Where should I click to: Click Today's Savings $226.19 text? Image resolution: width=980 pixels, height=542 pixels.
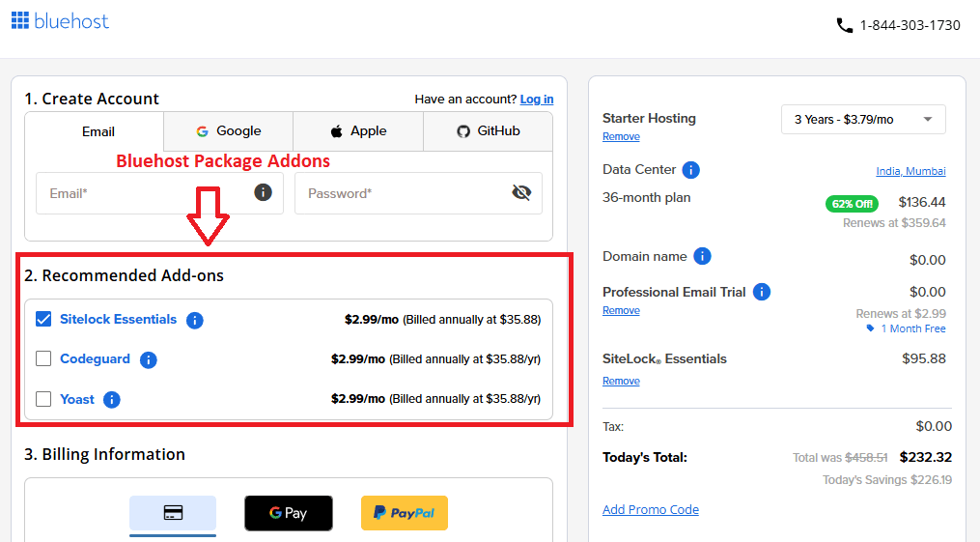click(887, 480)
